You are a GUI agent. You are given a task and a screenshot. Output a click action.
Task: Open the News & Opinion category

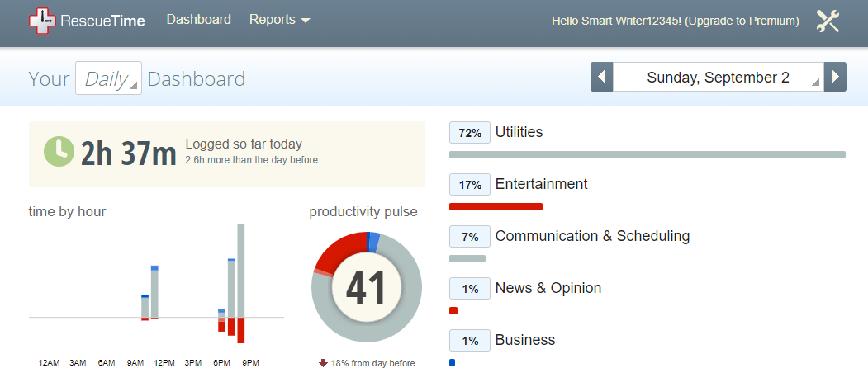tap(548, 288)
